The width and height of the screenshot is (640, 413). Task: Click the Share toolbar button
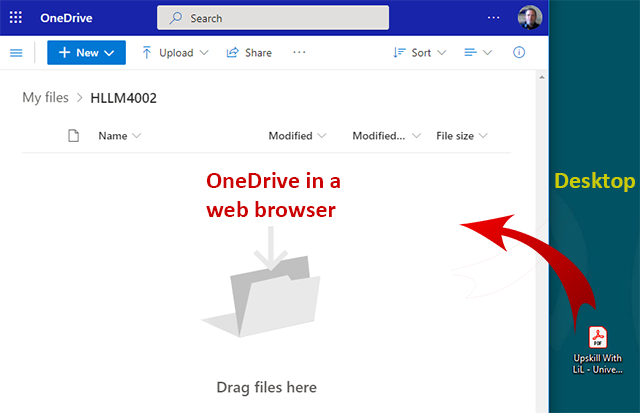pyautogui.click(x=249, y=53)
